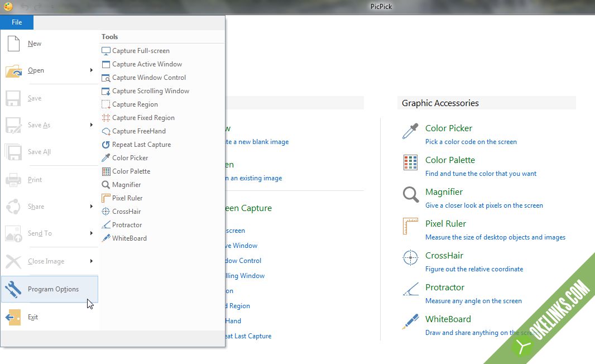Screen dimensions: 595x364
Task: Click the Exit door icon
Action: point(13,317)
